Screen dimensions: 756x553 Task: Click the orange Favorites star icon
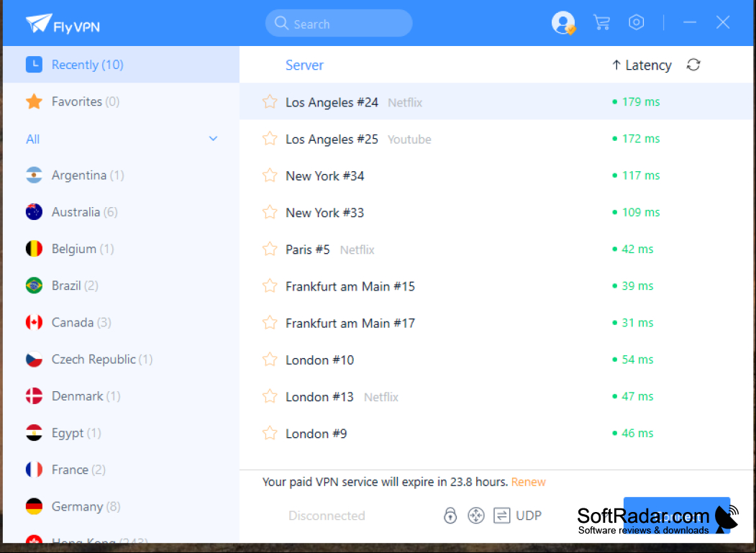35,101
